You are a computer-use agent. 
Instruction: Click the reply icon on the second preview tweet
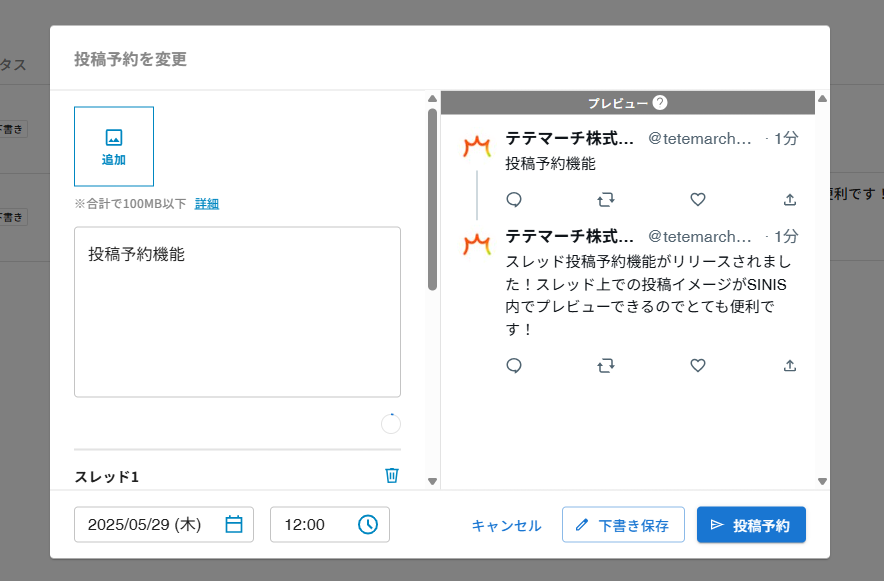pyautogui.click(x=514, y=365)
